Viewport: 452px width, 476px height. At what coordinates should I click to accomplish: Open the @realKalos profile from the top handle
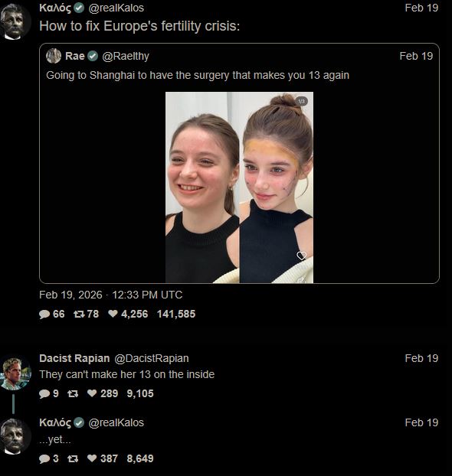(x=116, y=8)
